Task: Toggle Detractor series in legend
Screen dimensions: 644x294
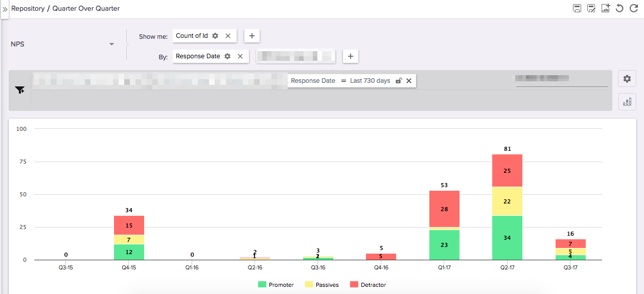Action: coord(368,285)
